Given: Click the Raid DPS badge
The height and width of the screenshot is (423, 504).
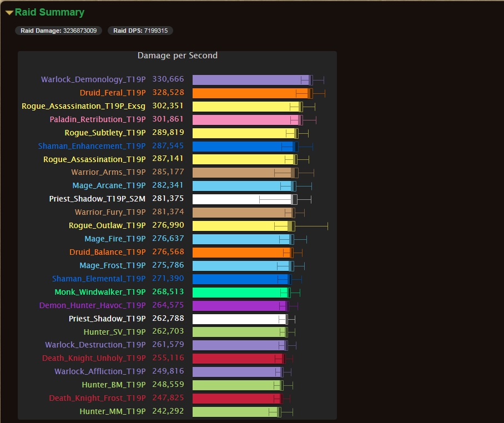Looking at the screenshot, I should (140, 31).
